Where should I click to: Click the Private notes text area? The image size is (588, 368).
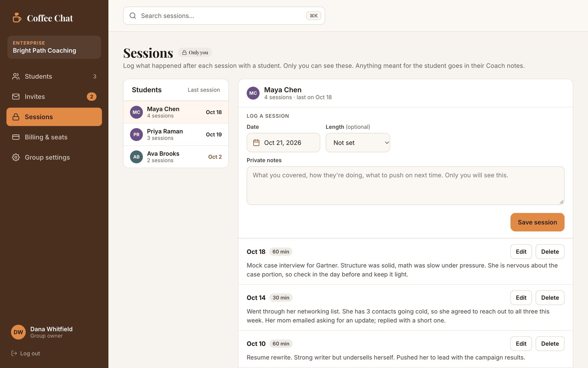tap(405, 185)
